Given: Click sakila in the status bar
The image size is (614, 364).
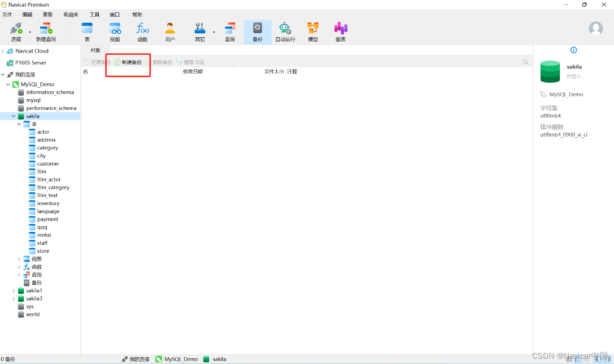Looking at the screenshot, I should (215, 359).
